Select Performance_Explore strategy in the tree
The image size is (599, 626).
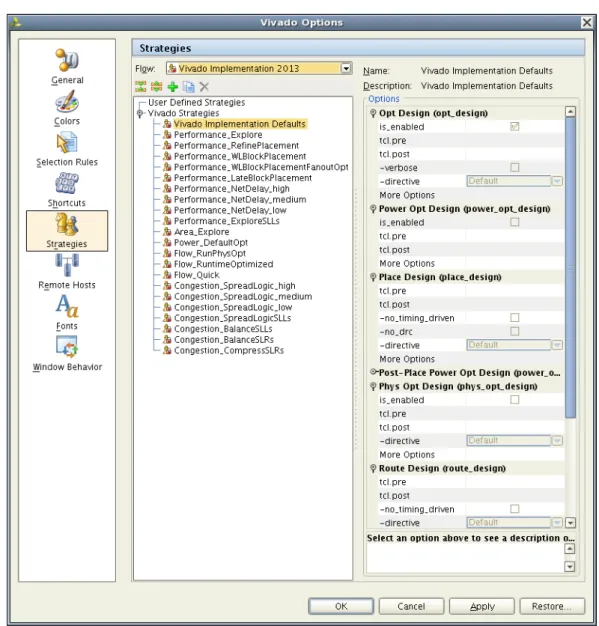[218, 135]
